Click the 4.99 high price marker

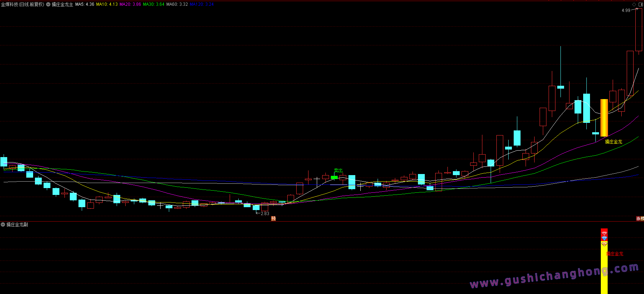(x=626, y=10)
